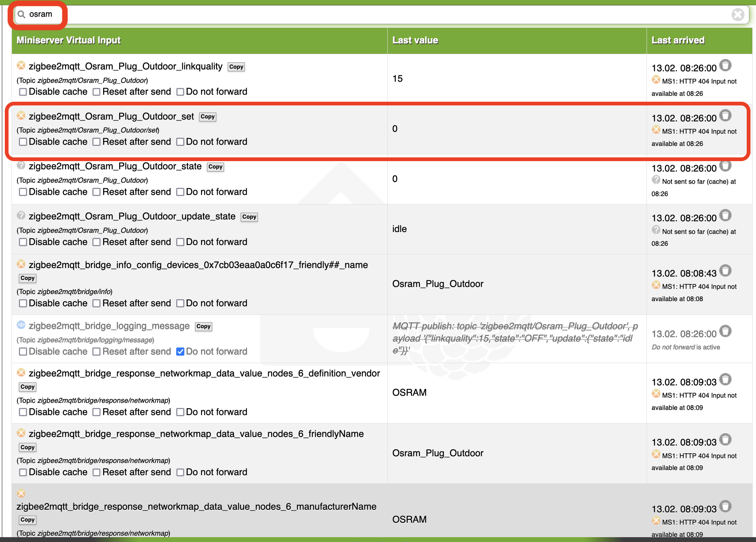Copy the nodes_6_friendlyName input name
This screenshot has height=542, width=756.
pos(27,447)
